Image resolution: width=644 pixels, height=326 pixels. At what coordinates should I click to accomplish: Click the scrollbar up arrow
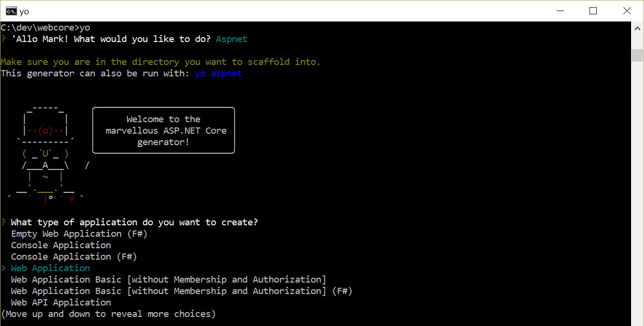click(x=637, y=28)
